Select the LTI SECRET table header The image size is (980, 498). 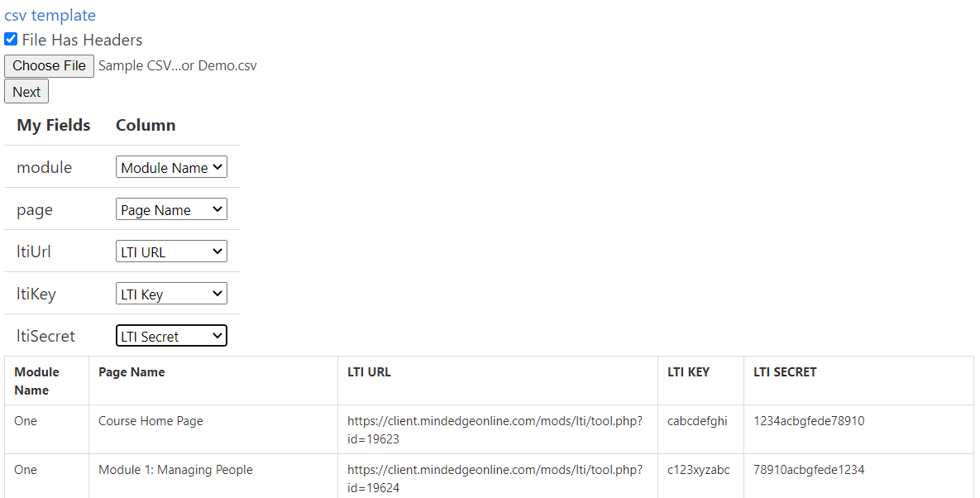(x=784, y=371)
